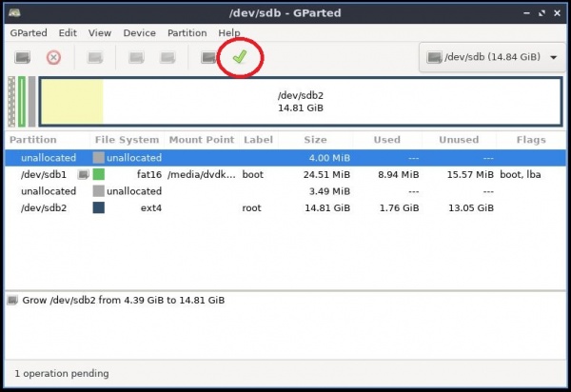Click the green fat16 file system swatch
Image resolution: width=571 pixels, height=392 pixels.
pyautogui.click(x=99, y=175)
